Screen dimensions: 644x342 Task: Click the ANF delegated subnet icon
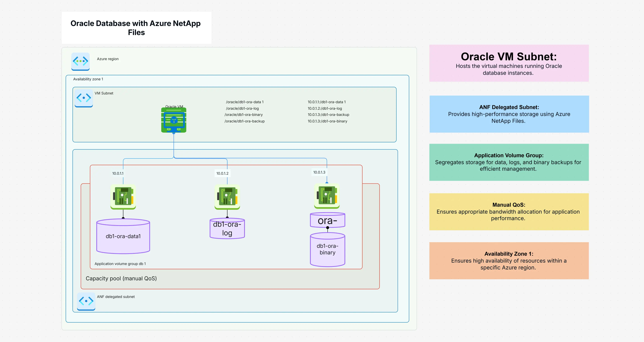(x=86, y=301)
